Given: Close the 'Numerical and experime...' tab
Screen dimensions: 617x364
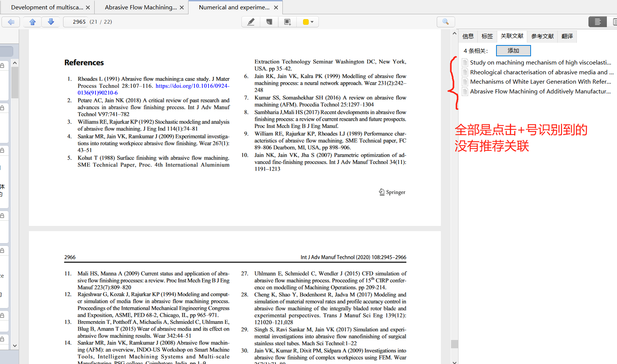Looking at the screenshot, I should tap(276, 8).
